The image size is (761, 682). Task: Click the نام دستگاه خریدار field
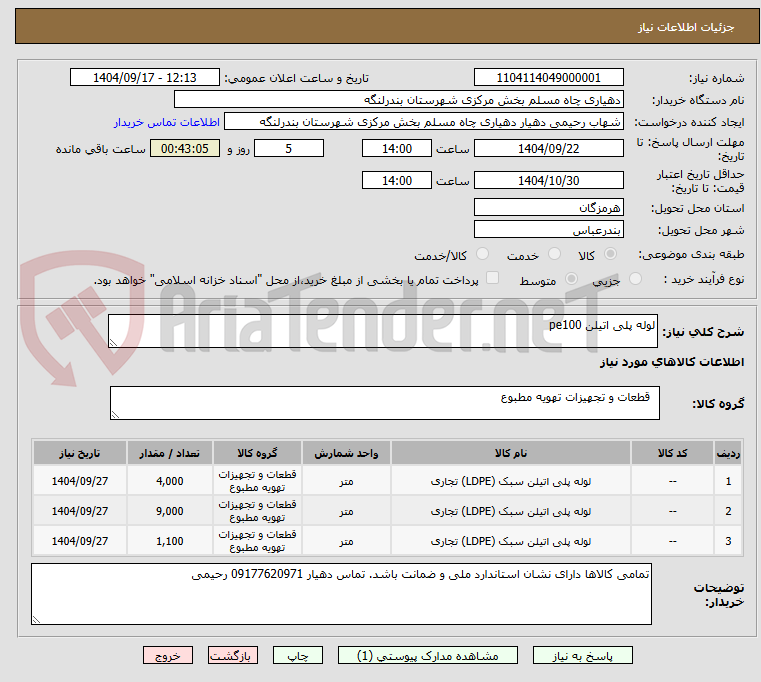tap(398, 100)
